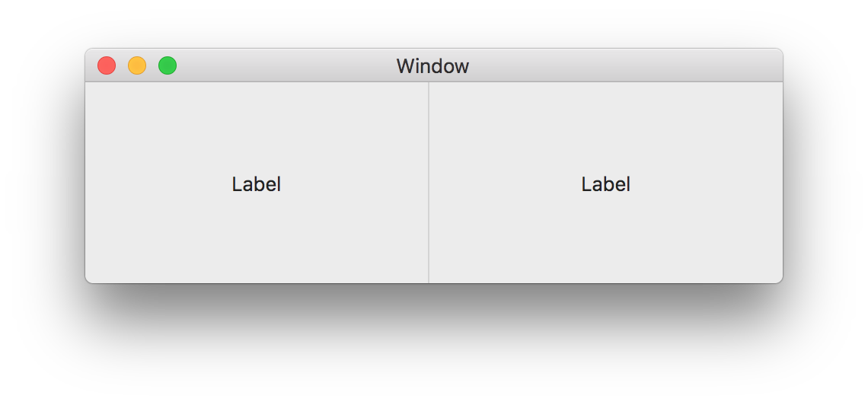Click empty area above left pane Label
This screenshot has width=868, height=405.
[257, 122]
